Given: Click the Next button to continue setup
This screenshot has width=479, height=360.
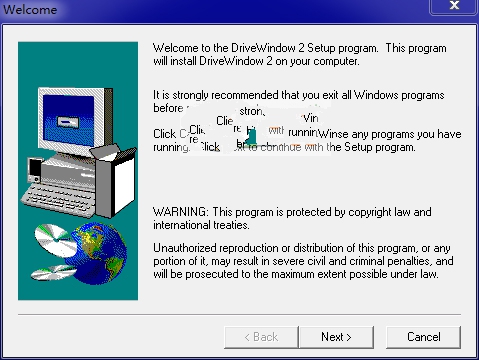Looking at the screenshot, I should (336, 337).
